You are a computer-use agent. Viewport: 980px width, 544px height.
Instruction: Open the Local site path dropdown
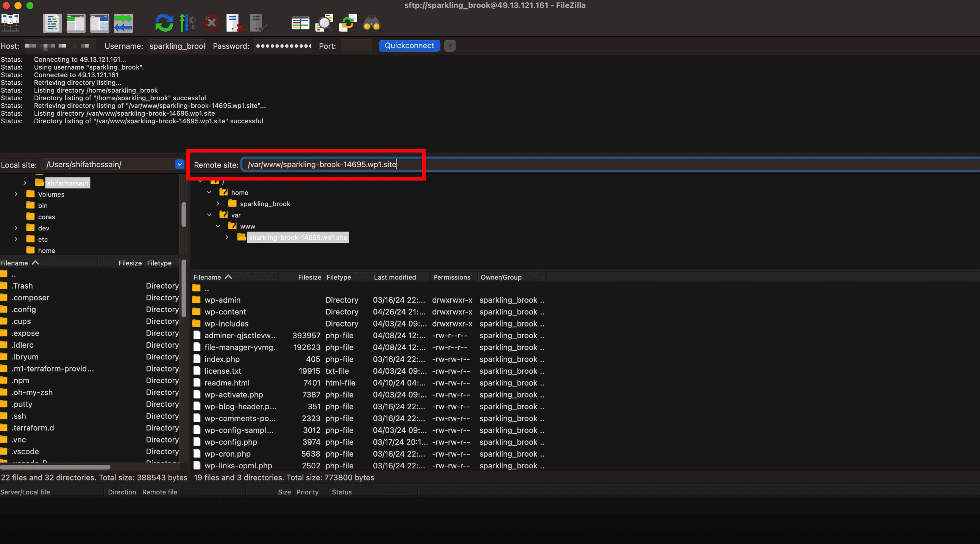tap(179, 164)
